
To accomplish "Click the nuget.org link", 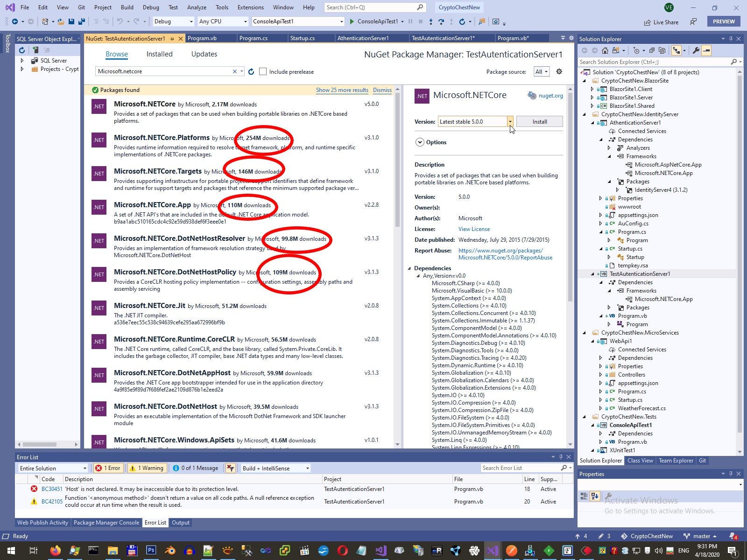I will click(551, 96).
